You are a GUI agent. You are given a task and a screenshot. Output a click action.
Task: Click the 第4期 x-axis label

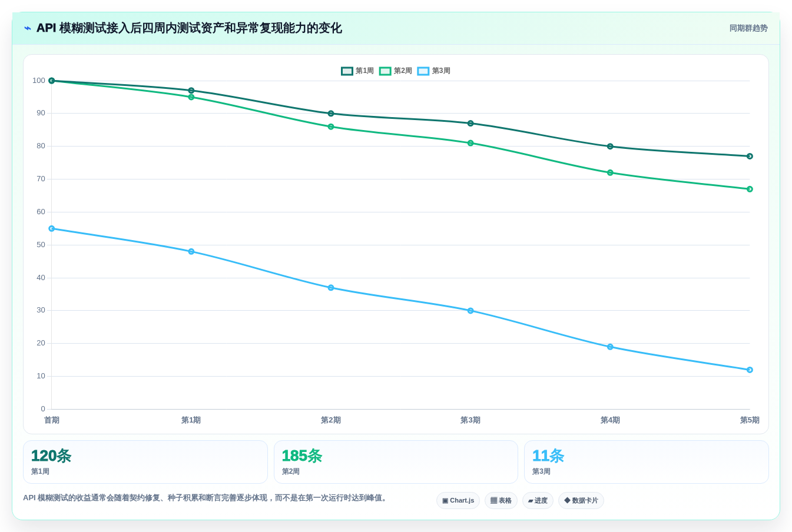click(610, 420)
